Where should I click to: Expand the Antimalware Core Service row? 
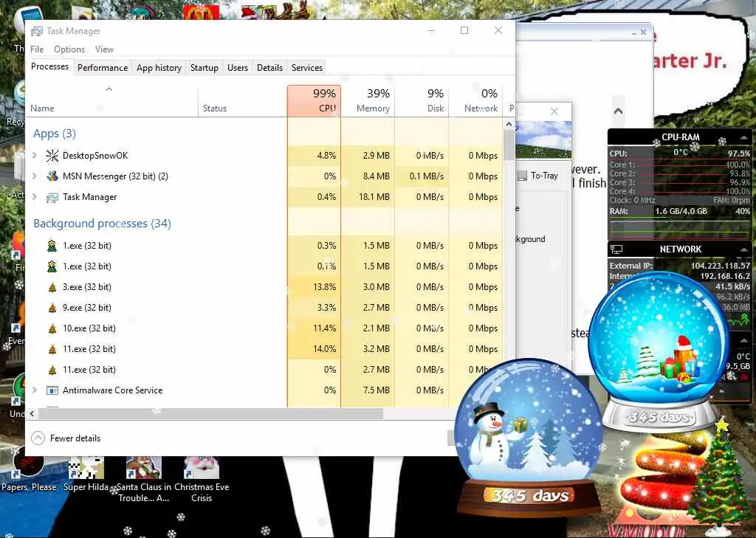point(35,390)
